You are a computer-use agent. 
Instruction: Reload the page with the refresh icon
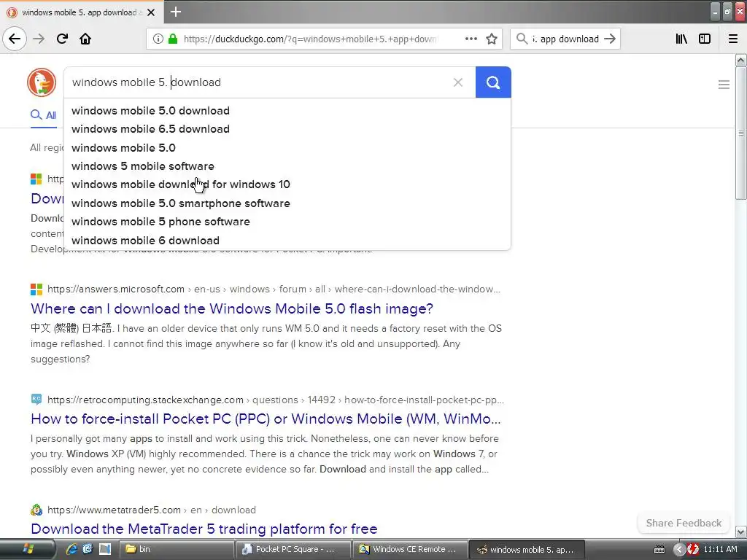tap(62, 39)
